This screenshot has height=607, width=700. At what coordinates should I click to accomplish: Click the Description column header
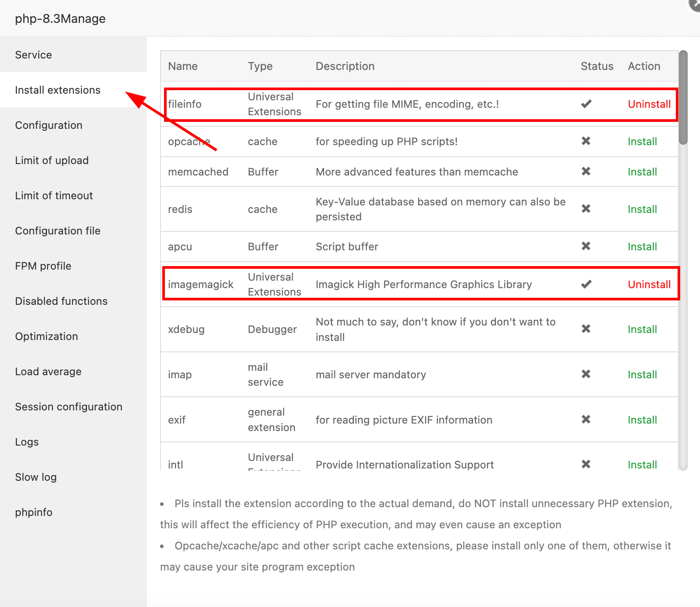click(345, 66)
